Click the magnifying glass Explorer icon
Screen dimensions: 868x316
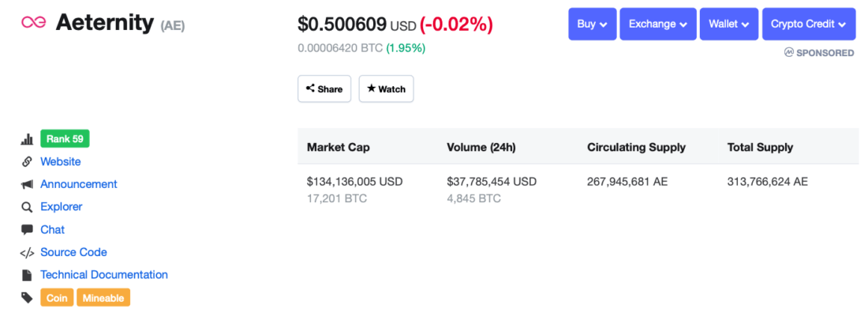27,207
